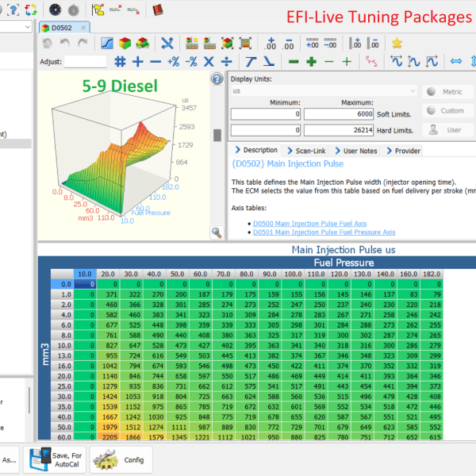Click the Soft Limits minimum field

266,114
